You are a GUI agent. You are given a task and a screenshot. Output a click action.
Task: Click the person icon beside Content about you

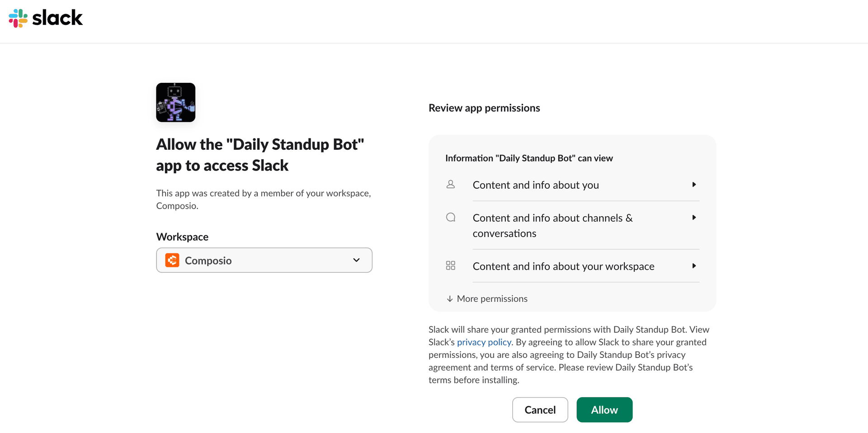coord(451,185)
